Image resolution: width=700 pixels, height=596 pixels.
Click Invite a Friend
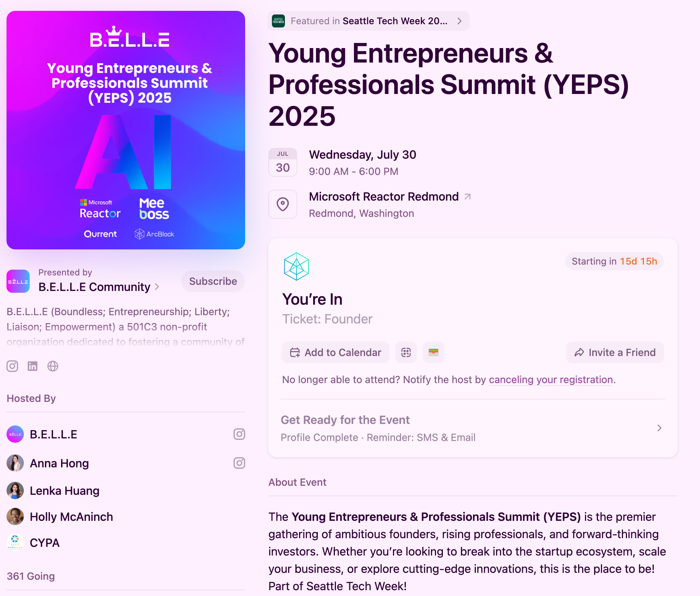[615, 352]
